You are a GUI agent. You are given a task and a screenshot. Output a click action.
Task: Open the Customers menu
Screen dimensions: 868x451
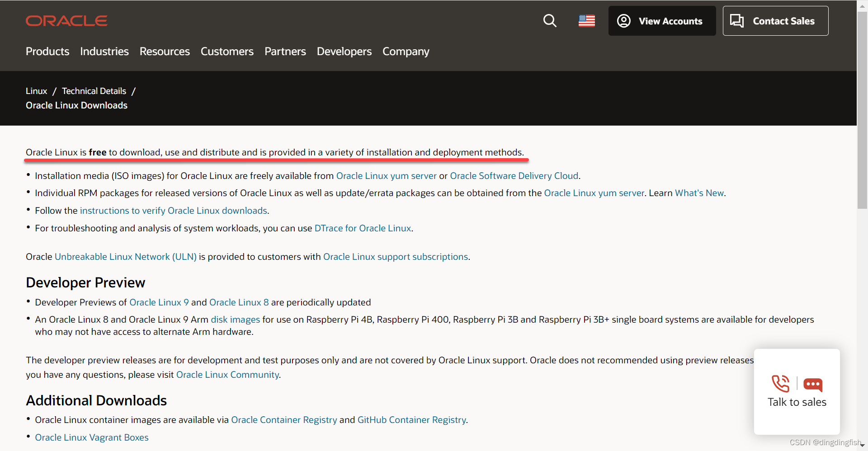click(x=227, y=52)
